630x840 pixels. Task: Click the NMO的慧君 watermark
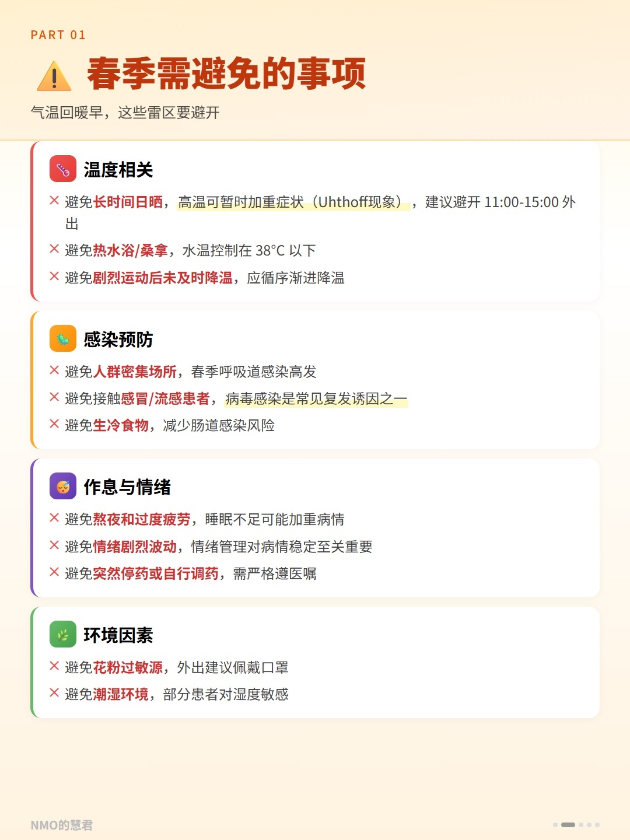coord(62,825)
